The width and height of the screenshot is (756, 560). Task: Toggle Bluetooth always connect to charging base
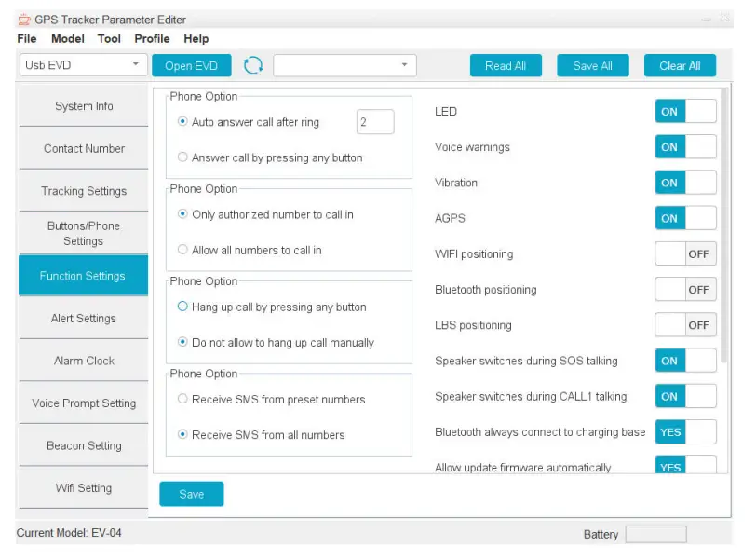pos(685,431)
